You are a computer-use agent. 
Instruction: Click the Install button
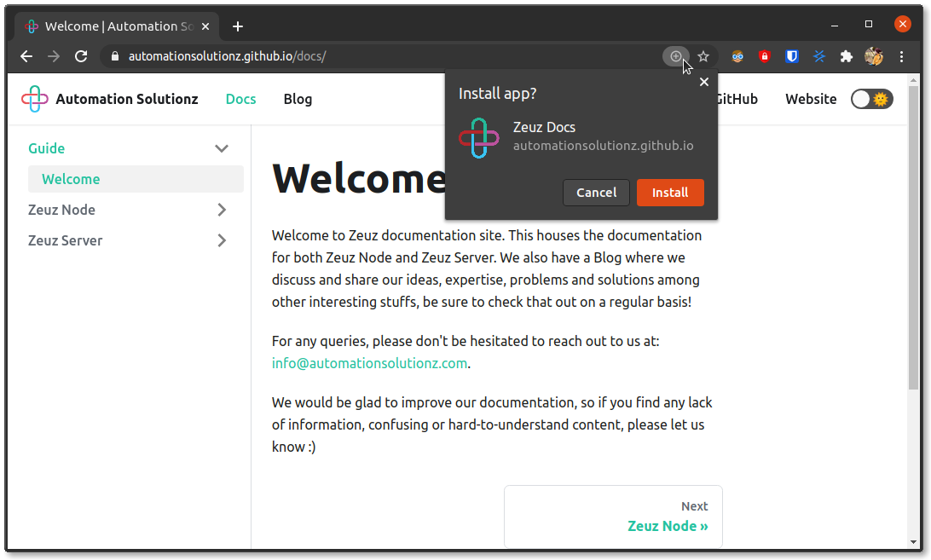670,193
